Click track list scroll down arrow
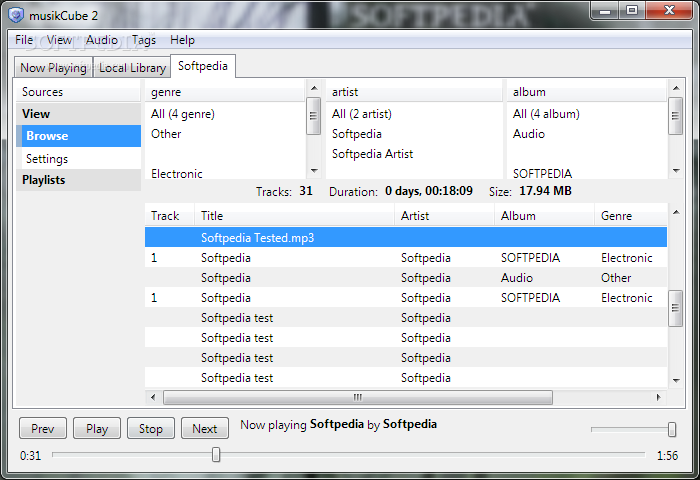Image resolution: width=700 pixels, height=480 pixels. [x=676, y=380]
